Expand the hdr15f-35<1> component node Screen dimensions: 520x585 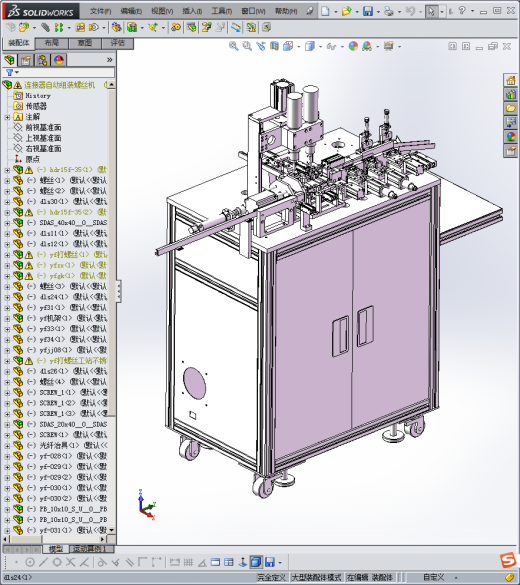(x=7, y=170)
